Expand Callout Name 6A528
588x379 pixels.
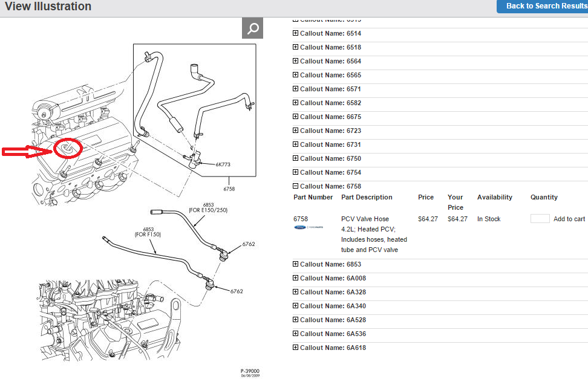295,320
